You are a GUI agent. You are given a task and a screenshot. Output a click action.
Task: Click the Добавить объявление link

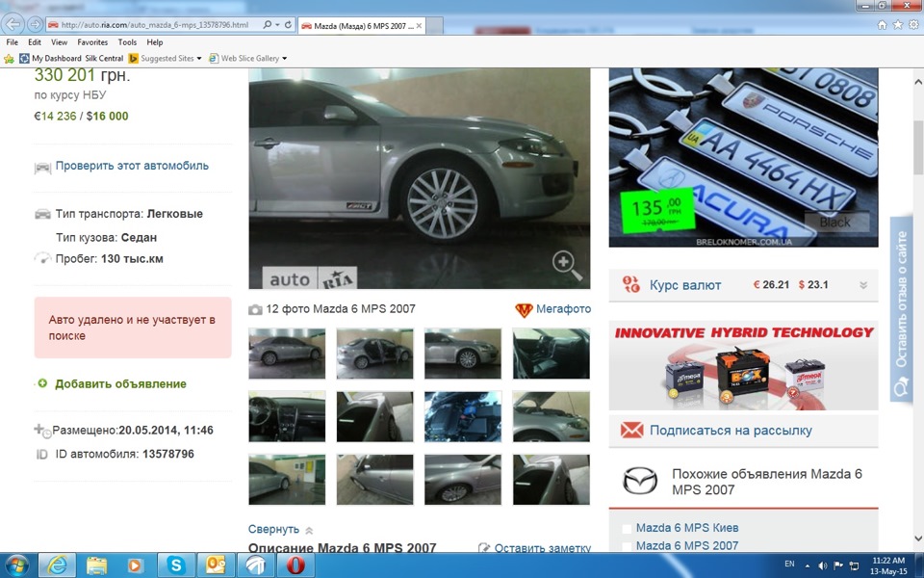click(x=121, y=384)
